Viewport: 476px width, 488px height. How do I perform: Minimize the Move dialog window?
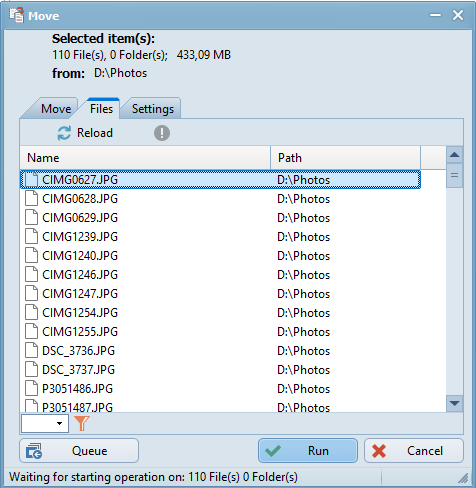[x=435, y=15]
